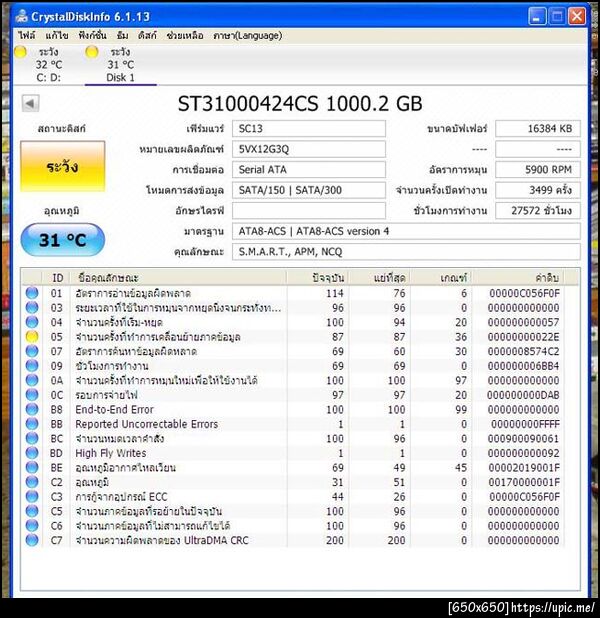This screenshot has width=600, height=618.
Task: Click the transfer mode SATA/150 | SATA/300 field
Action: click(x=309, y=190)
